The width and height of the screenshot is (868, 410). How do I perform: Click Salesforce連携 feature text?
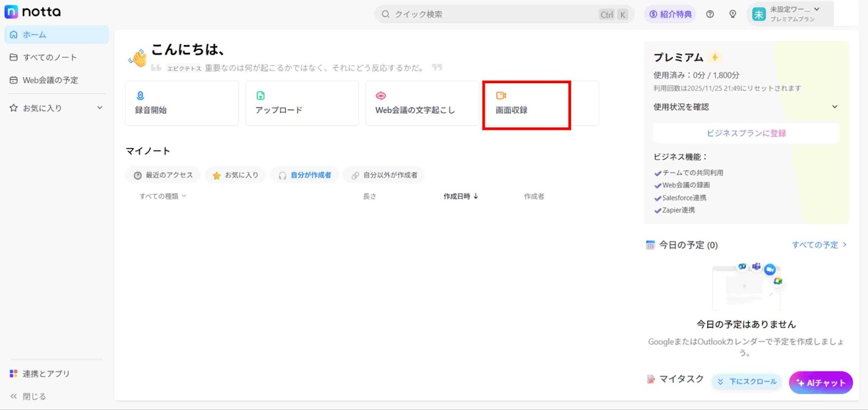tap(684, 198)
